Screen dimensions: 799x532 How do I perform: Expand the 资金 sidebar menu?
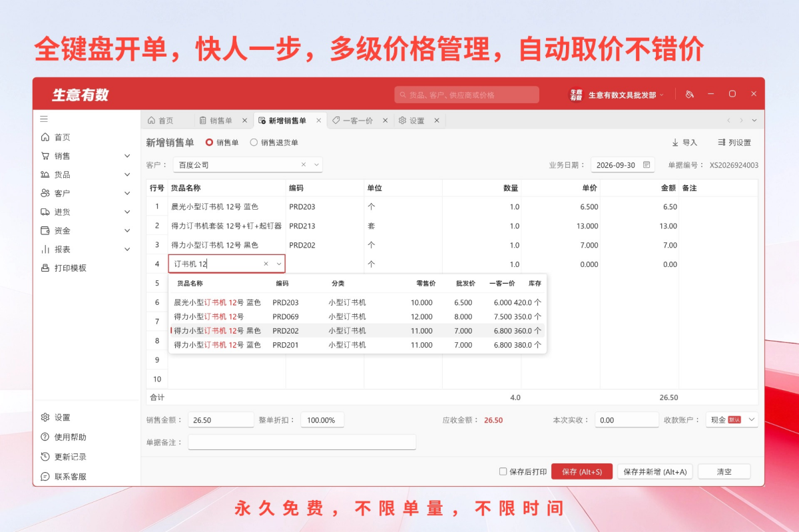127,230
